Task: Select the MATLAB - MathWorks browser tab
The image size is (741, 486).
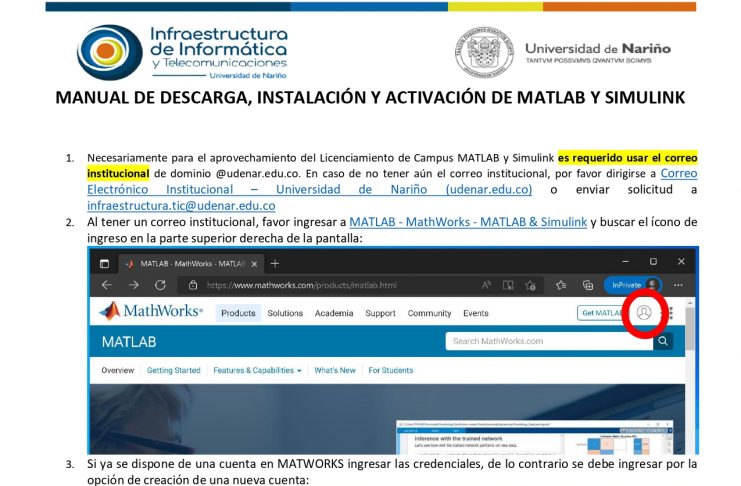Action: click(x=192, y=264)
